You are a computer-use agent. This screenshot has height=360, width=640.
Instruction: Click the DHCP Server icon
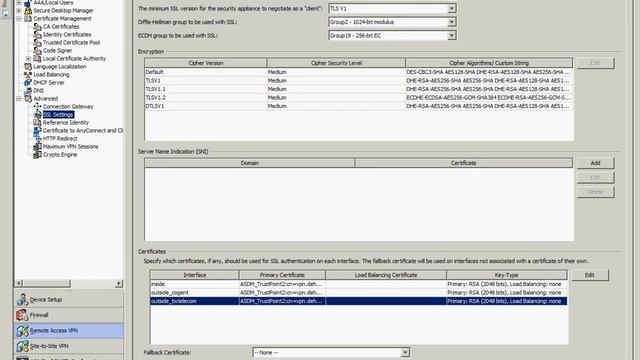(x=28, y=82)
